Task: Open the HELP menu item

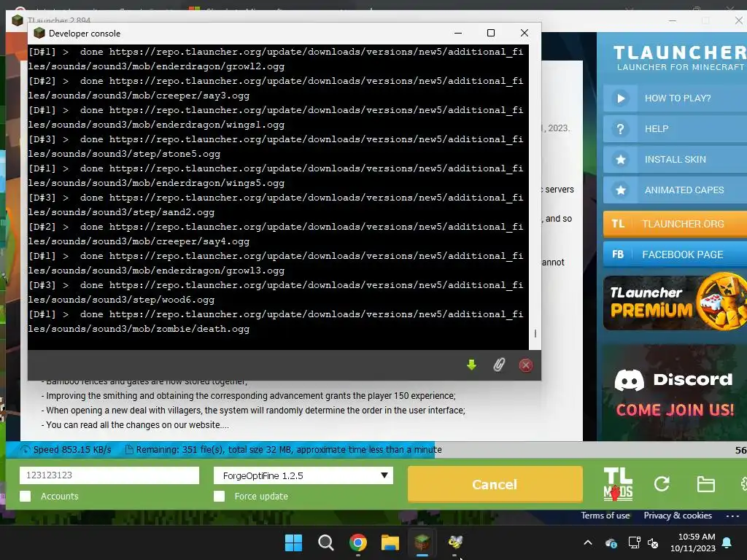Action: (x=676, y=129)
